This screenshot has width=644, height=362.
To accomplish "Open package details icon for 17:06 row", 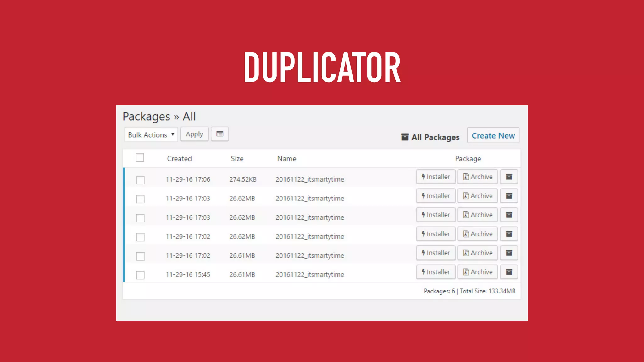I will pyautogui.click(x=509, y=177).
